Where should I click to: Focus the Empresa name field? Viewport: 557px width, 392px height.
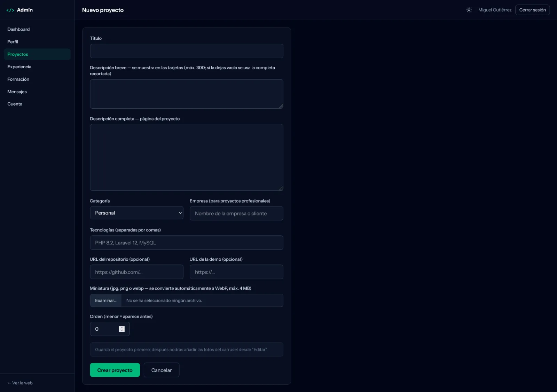pos(236,213)
